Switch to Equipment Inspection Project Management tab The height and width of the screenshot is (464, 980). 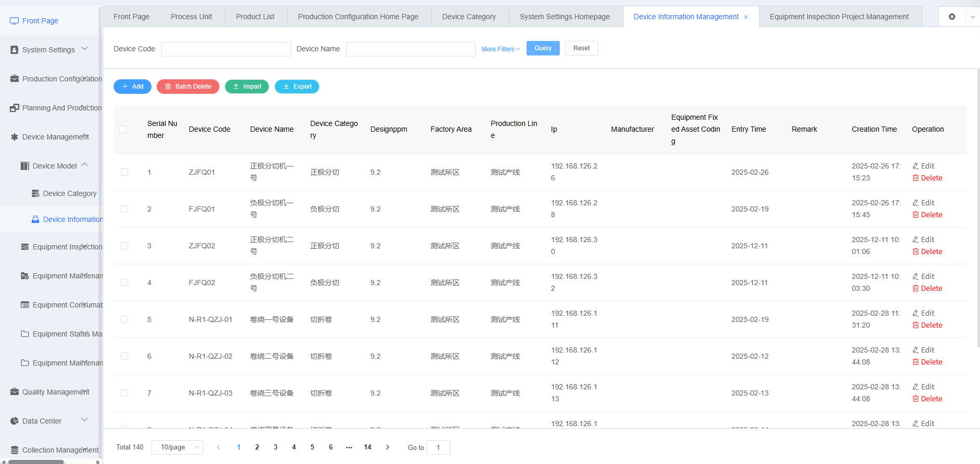point(839,17)
